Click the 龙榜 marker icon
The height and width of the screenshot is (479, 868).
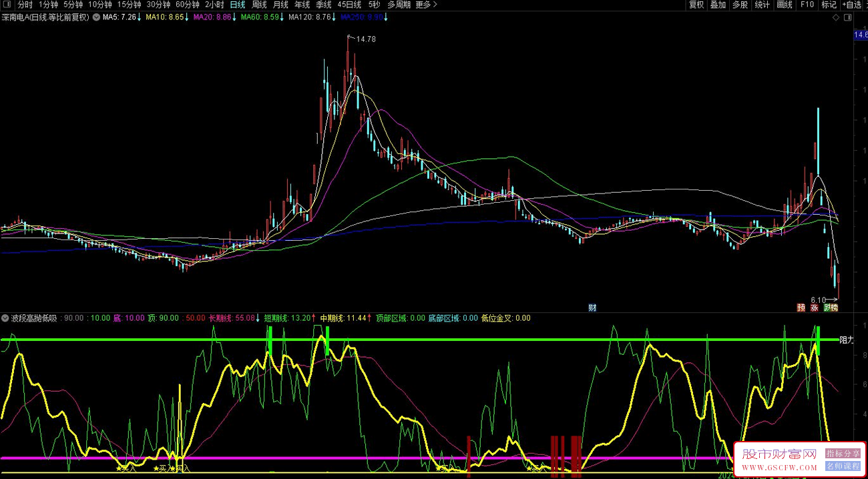click(831, 308)
